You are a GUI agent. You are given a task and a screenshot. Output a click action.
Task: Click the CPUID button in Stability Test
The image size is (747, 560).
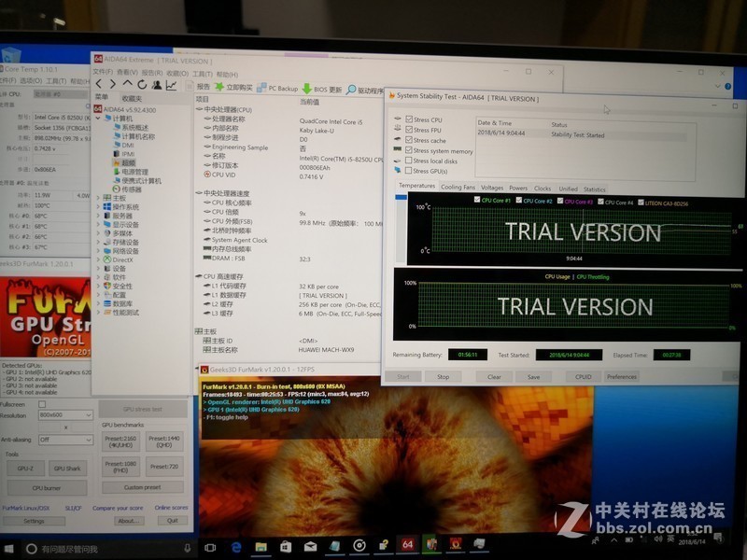583,377
